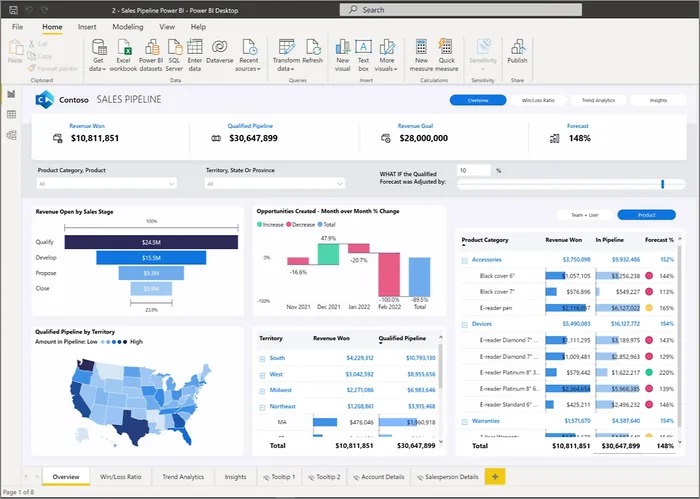The width and height of the screenshot is (700, 499).
Task: Adjust the Qualified Forecast what-if slider
Action: tap(662, 184)
